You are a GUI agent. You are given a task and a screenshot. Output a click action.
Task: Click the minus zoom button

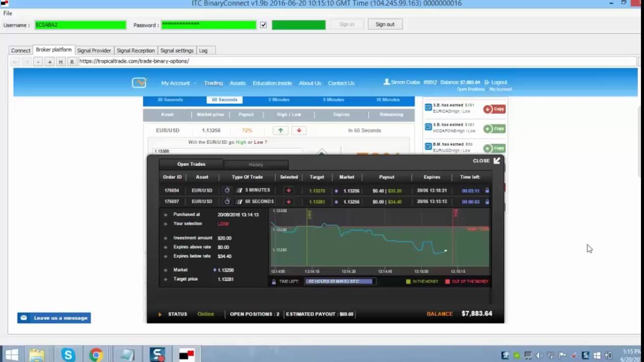(38, 61)
